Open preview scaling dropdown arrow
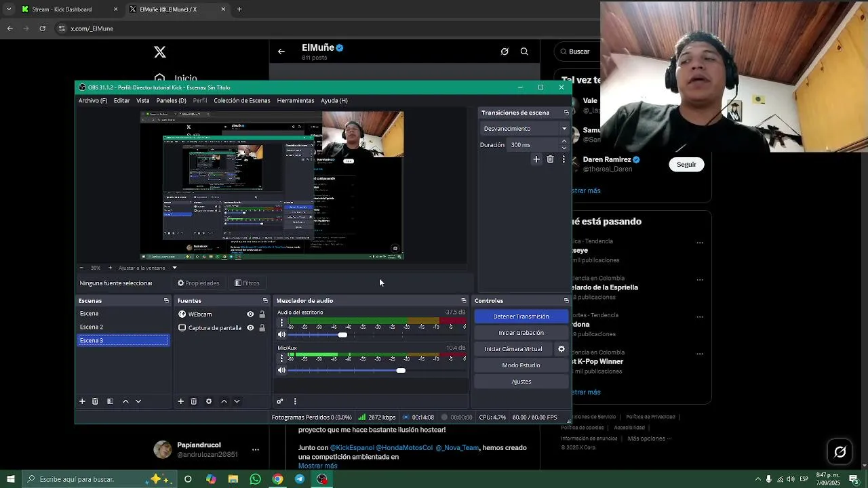The height and width of the screenshot is (488, 868). (174, 268)
